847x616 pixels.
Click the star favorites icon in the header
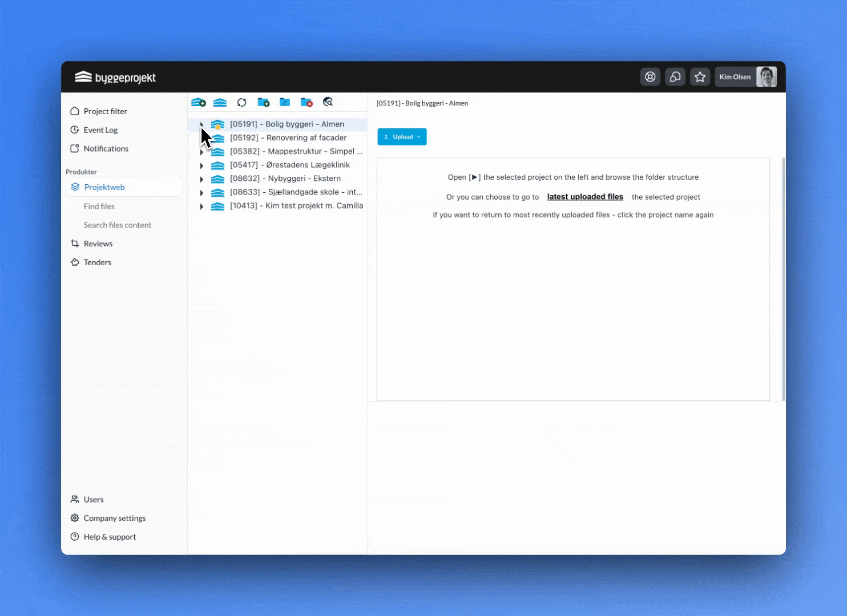[700, 76]
